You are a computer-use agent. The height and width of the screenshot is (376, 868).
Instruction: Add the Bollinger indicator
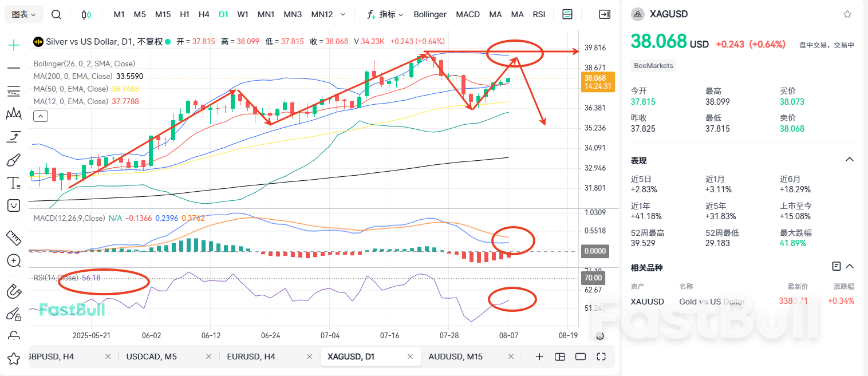pos(430,14)
